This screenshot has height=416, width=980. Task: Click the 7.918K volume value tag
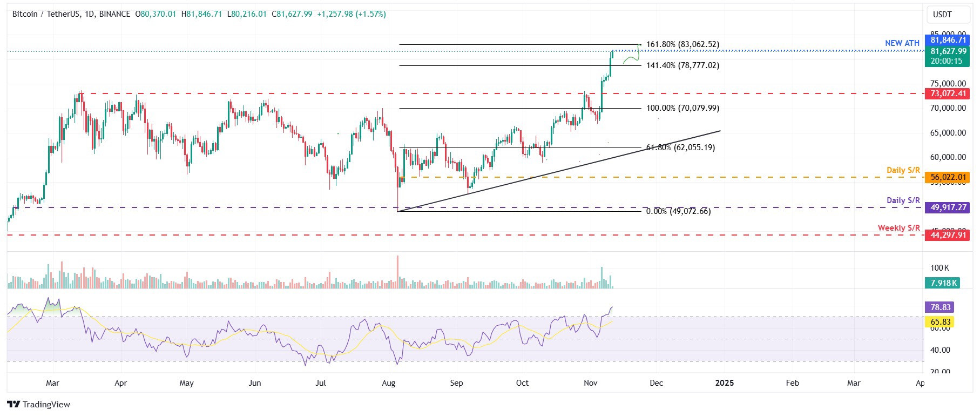942,283
